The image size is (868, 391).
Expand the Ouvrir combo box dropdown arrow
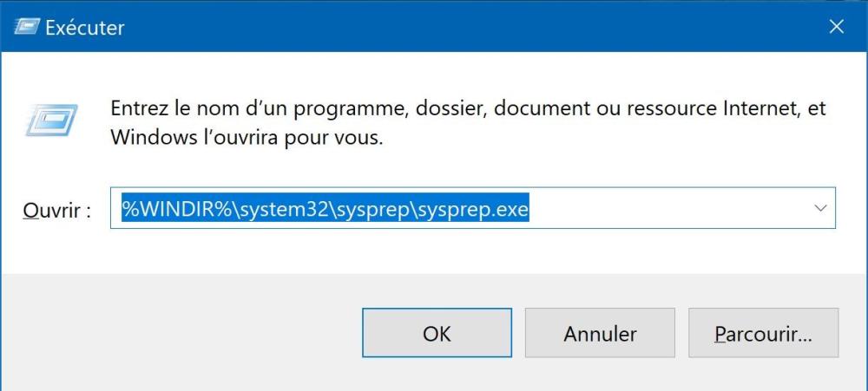[819, 208]
